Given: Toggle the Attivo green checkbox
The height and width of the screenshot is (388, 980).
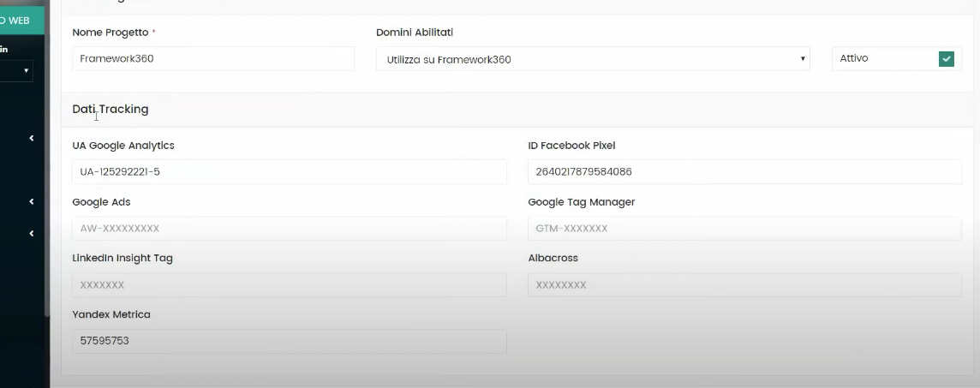Looking at the screenshot, I should [x=946, y=59].
